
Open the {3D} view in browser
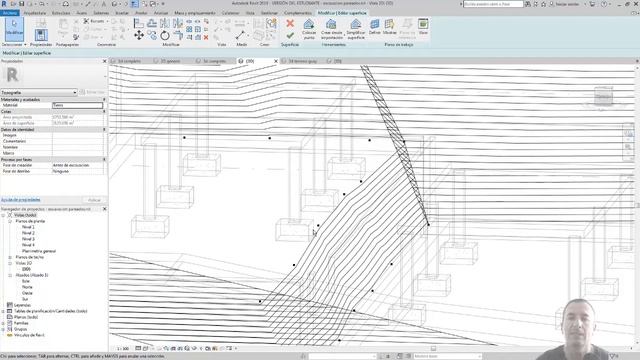(26, 269)
